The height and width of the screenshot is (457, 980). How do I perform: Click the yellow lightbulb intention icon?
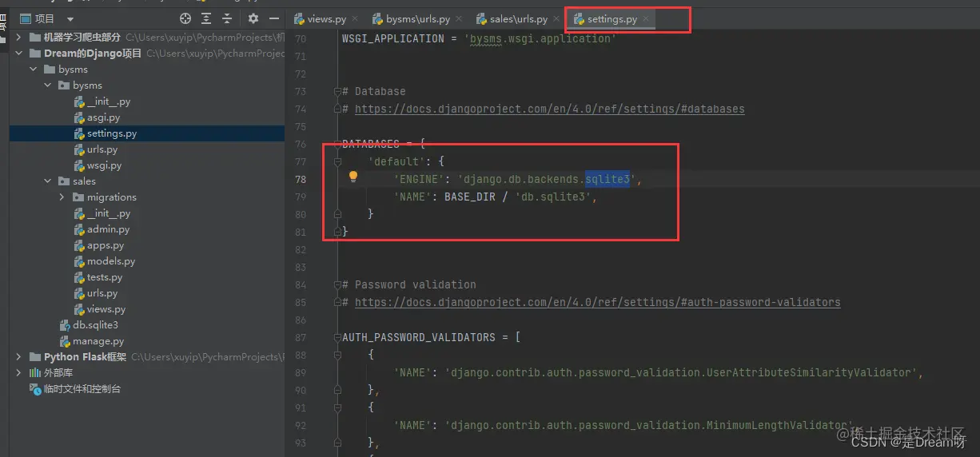point(353,177)
